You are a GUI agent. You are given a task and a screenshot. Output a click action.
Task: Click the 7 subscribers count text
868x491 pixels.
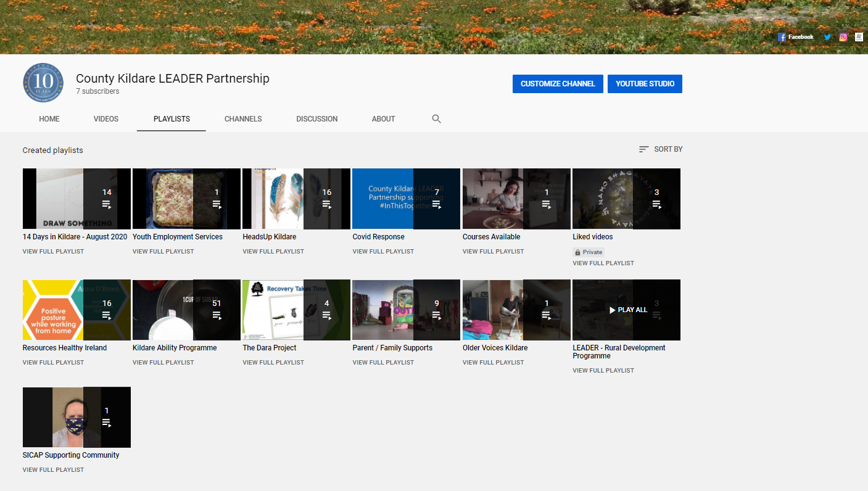point(97,91)
